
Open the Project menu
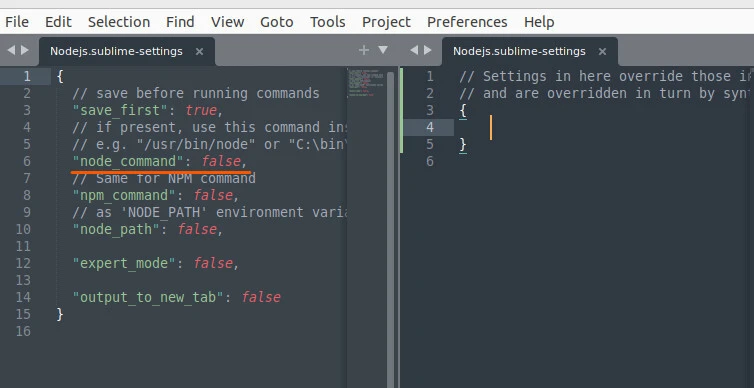386,22
